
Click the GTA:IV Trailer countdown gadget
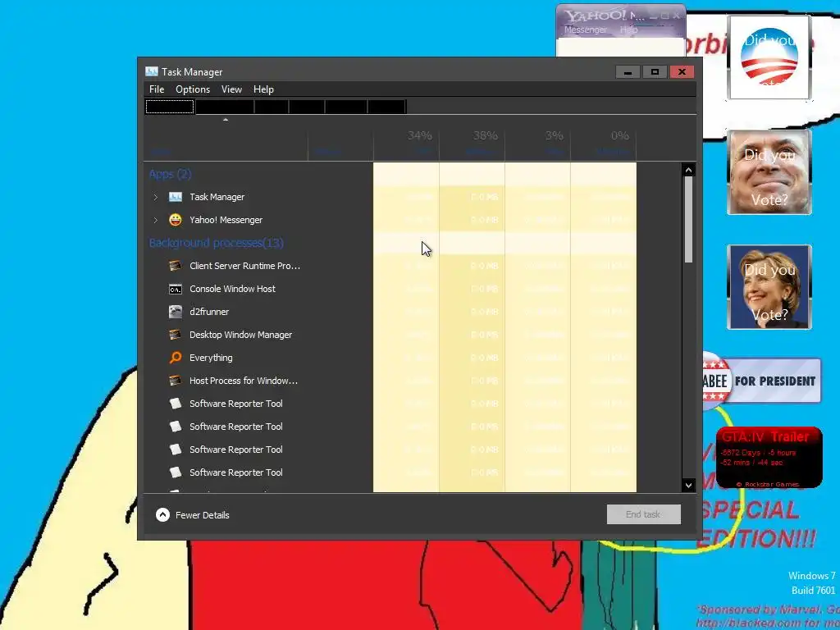(x=769, y=457)
